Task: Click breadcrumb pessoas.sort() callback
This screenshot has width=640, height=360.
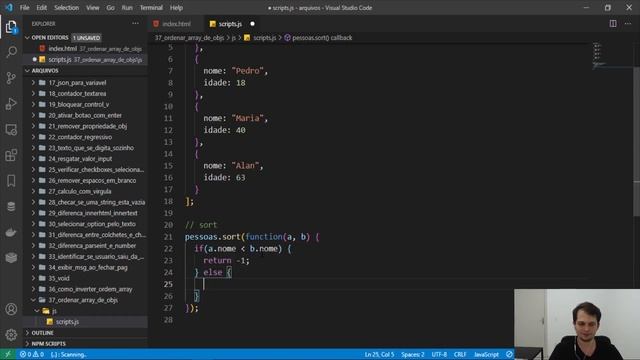Action: (x=322, y=38)
